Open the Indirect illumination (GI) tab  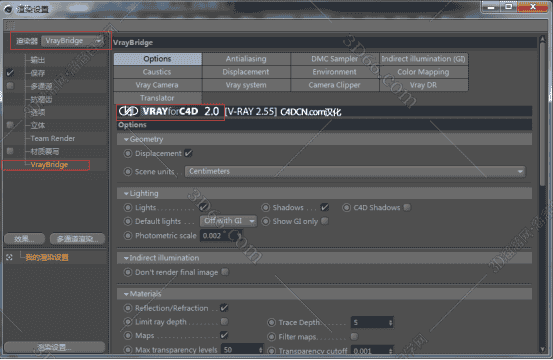coord(424,59)
